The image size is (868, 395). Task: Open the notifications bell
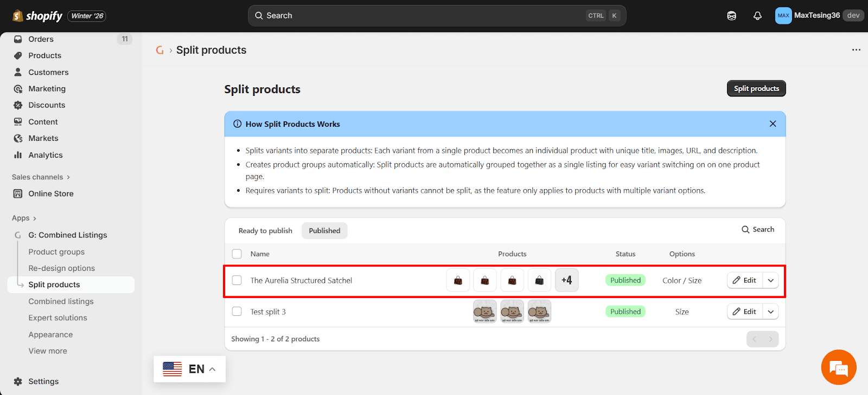click(757, 16)
